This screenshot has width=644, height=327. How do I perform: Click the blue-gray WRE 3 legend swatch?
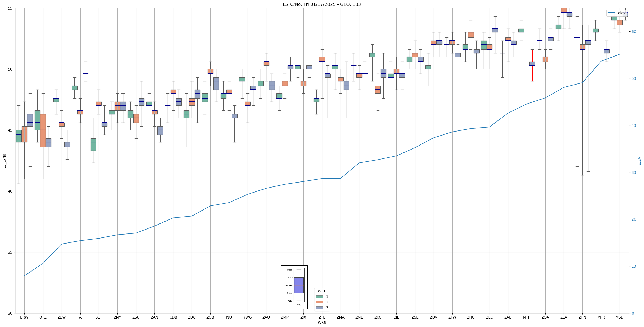[x=319, y=308]
